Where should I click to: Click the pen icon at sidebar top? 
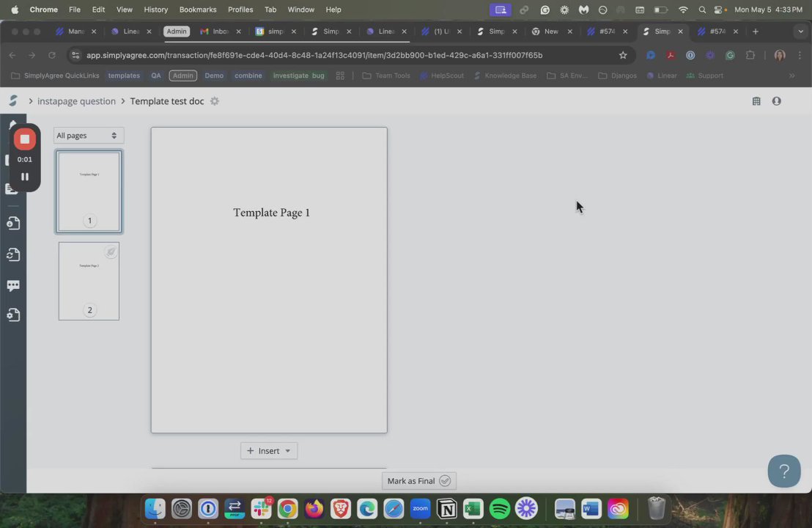pyautogui.click(x=12, y=124)
